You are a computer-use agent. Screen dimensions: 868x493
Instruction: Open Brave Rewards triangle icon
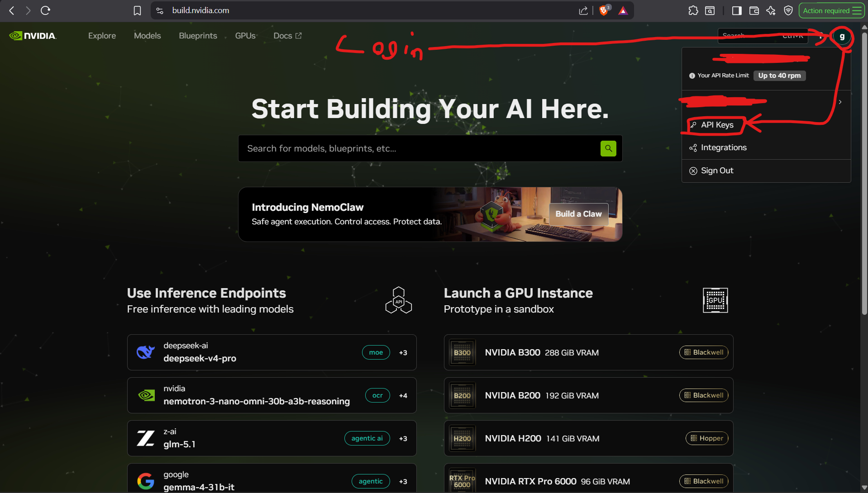pos(623,10)
